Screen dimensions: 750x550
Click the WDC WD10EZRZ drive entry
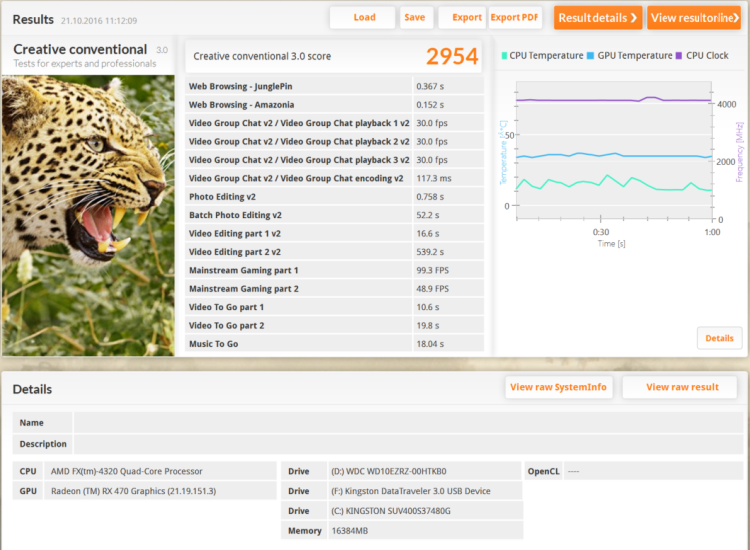pos(388,471)
